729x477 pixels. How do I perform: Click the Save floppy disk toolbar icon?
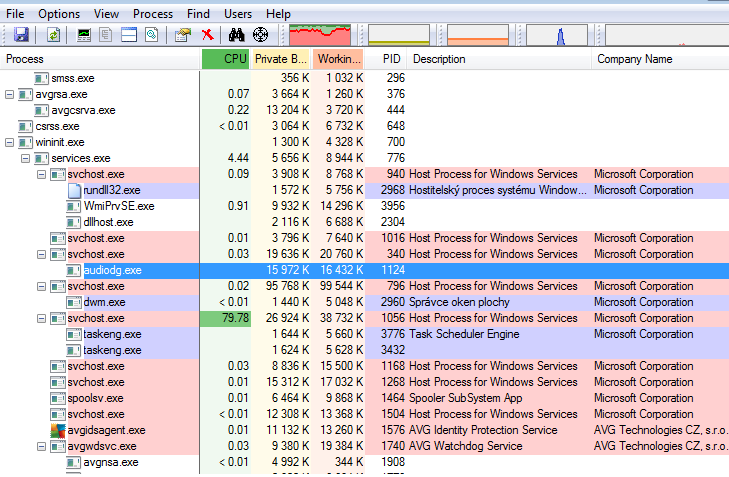point(21,35)
